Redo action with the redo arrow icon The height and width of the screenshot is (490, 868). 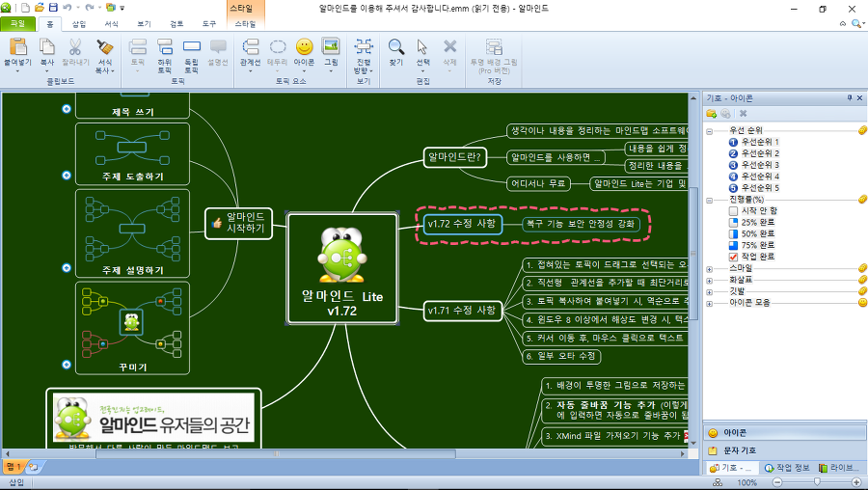point(89,8)
